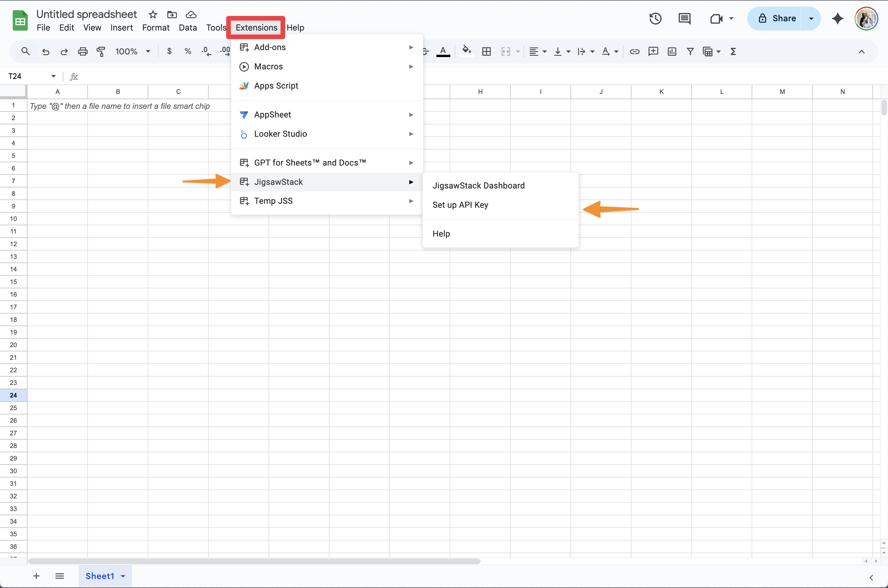Open the Format menu
Image resolution: width=888 pixels, height=588 pixels.
click(156, 28)
